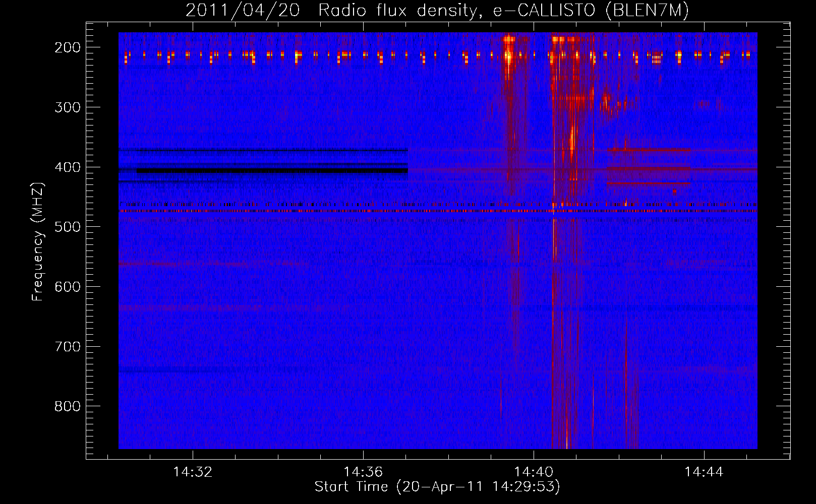The image size is (816, 504).
Task: Click the 14:36 time tick label
Action: 363,472
